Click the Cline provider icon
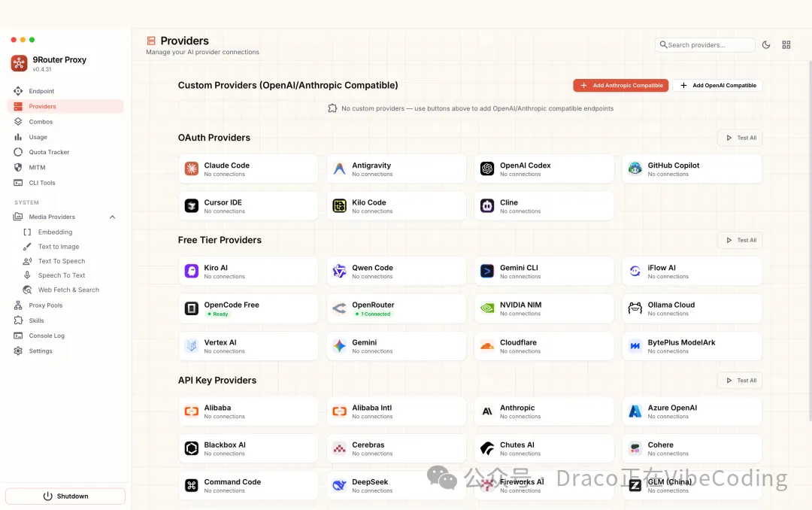 [x=487, y=206]
